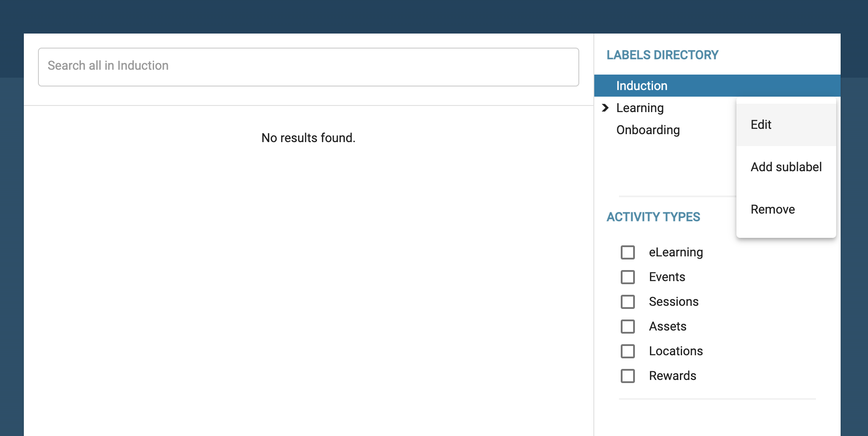The image size is (868, 436).
Task: Turn on the Rewards checkbox
Action: 627,376
